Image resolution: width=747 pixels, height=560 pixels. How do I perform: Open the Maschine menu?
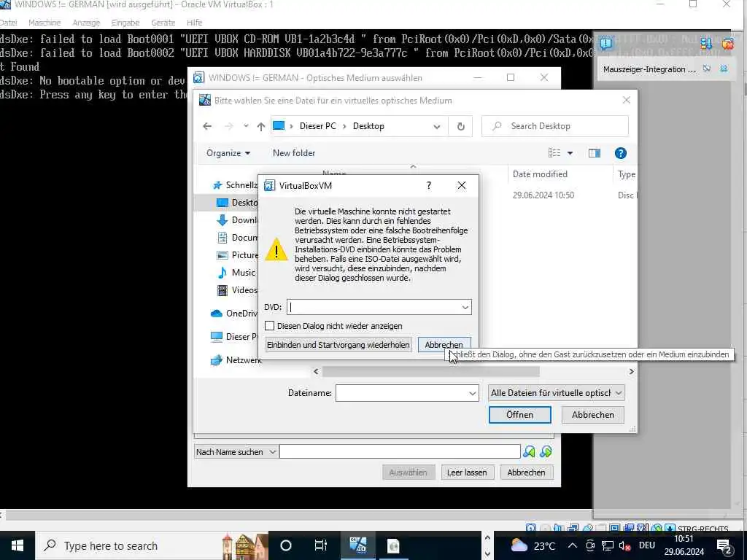coord(44,23)
